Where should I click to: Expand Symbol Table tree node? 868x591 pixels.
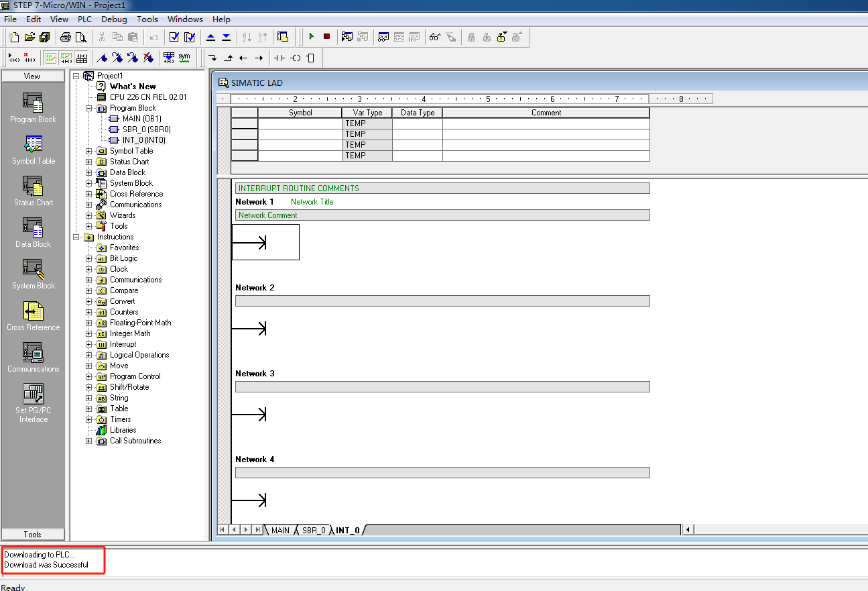point(89,151)
